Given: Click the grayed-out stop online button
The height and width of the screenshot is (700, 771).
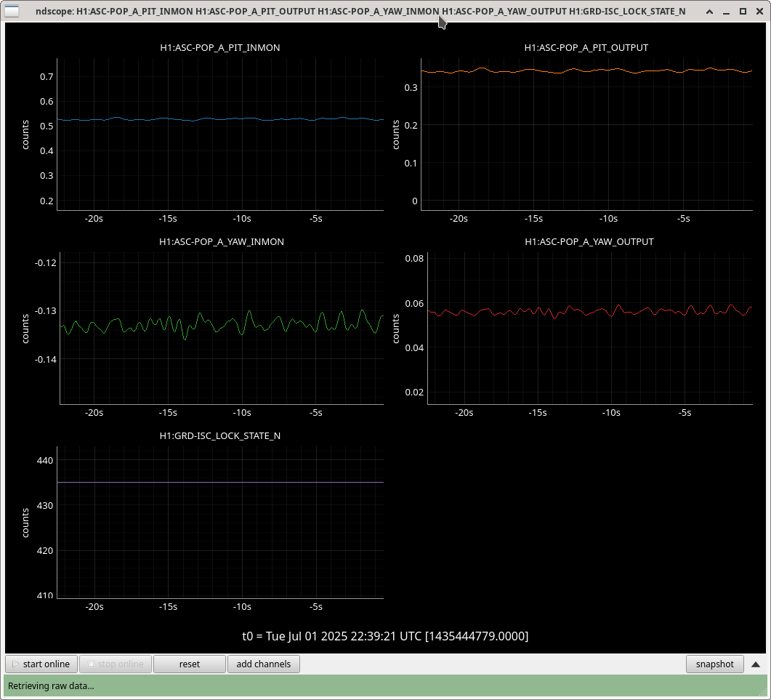Looking at the screenshot, I should point(116,664).
